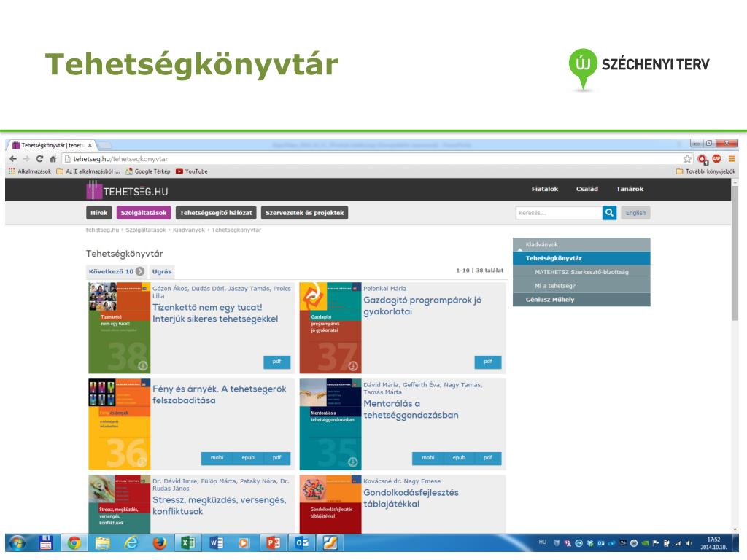Open További könyvjelzők bookmarks folder
Viewport: 747px width, 560px height.
(705, 171)
